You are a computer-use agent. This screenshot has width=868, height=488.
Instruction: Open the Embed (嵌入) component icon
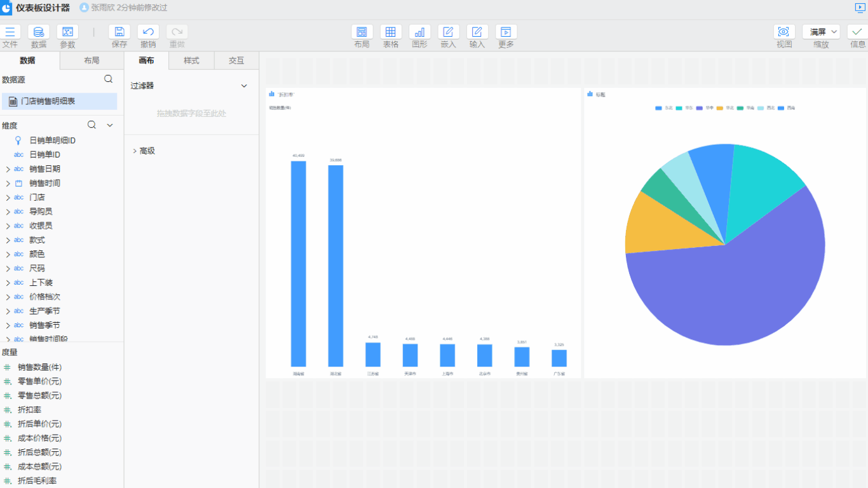pyautogui.click(x=449, y=32)
